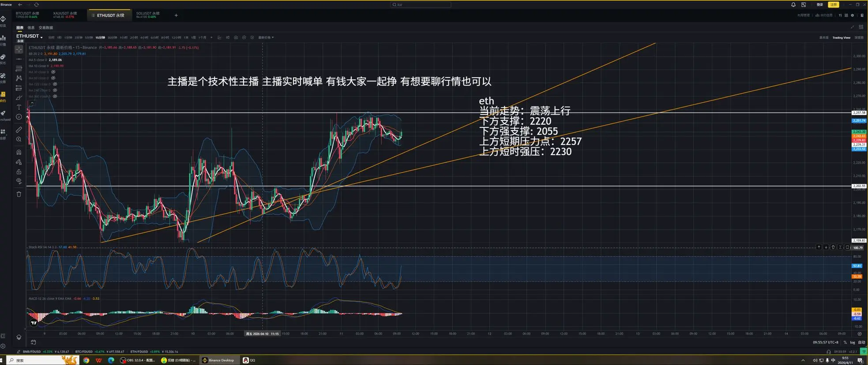Screen dimensions: 868x365
Task: Open the latest price type dropdown
Action: [266, 37]
